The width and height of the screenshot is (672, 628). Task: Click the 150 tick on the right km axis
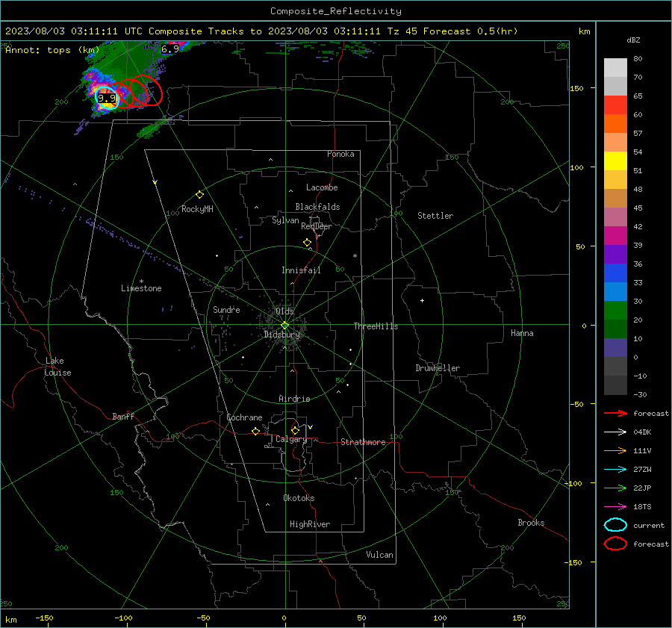pos(576,88)
